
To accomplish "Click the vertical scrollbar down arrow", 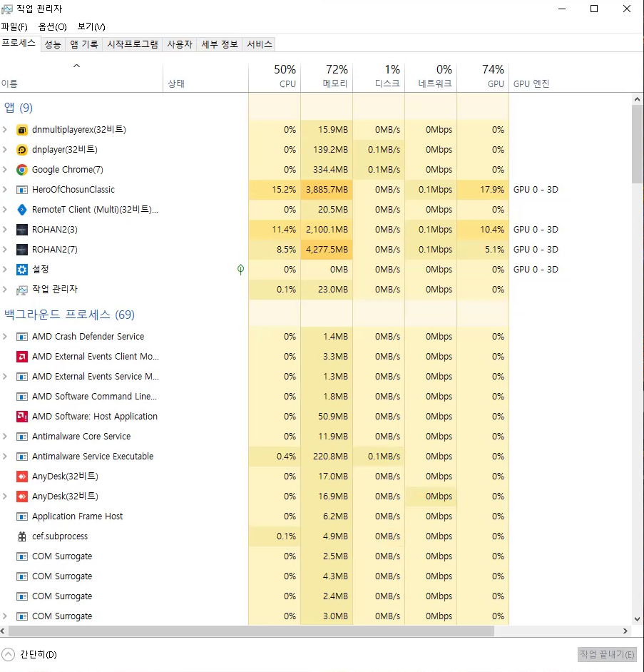I will pos(637,619).
